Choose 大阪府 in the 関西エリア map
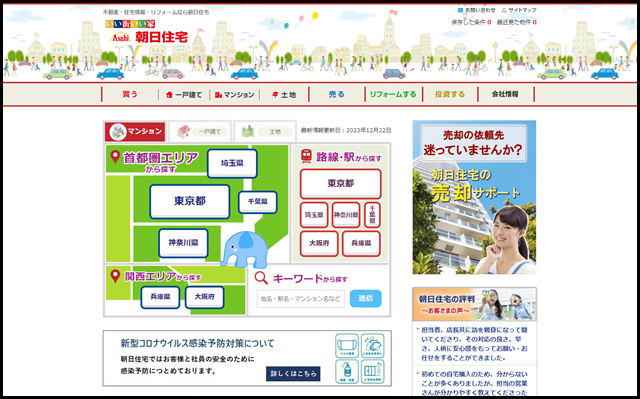 pos(204,297)
